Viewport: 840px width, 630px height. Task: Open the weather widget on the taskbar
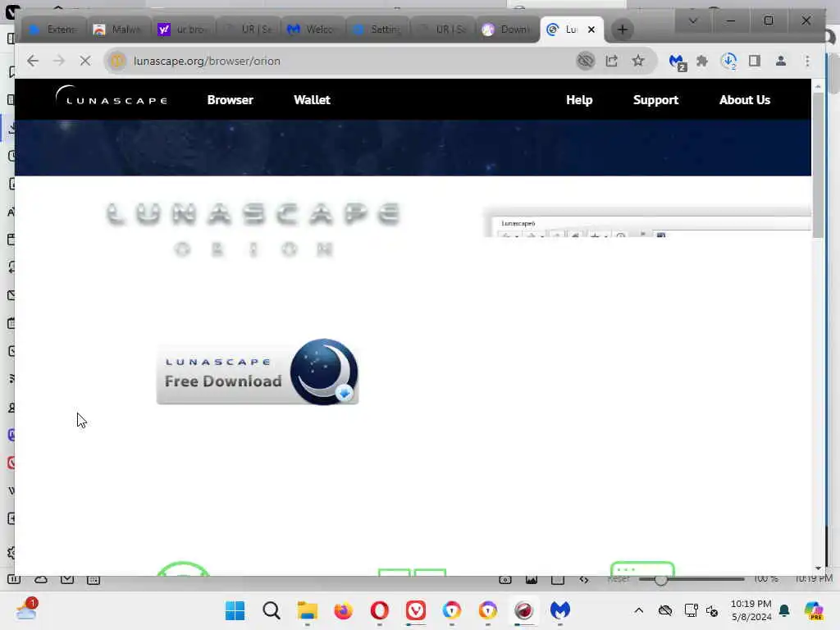click(26, 609)
